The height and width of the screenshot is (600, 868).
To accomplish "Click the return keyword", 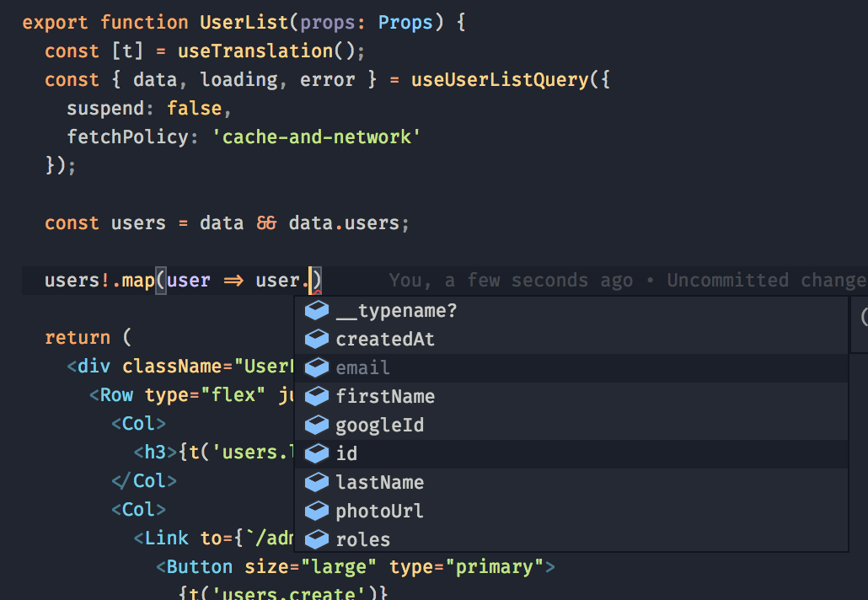I will [x=78, y=338].
